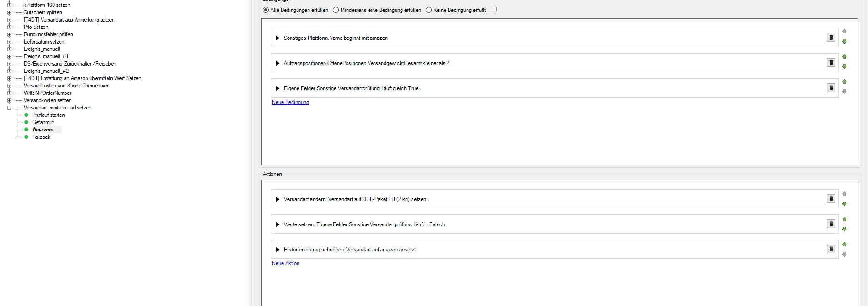Move 'Versandart ändern' action down
This screenshot has height=306, width=868.
(x=845, y=204)
